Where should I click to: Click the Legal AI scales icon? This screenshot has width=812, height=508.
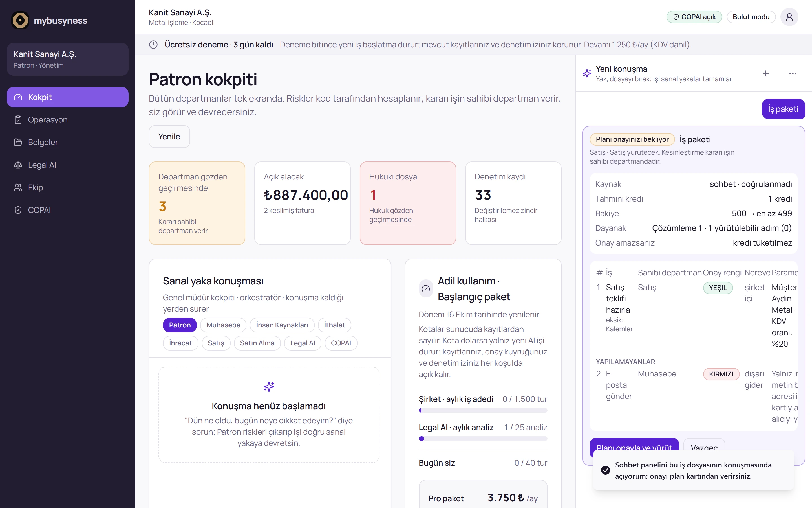point(18,165)
